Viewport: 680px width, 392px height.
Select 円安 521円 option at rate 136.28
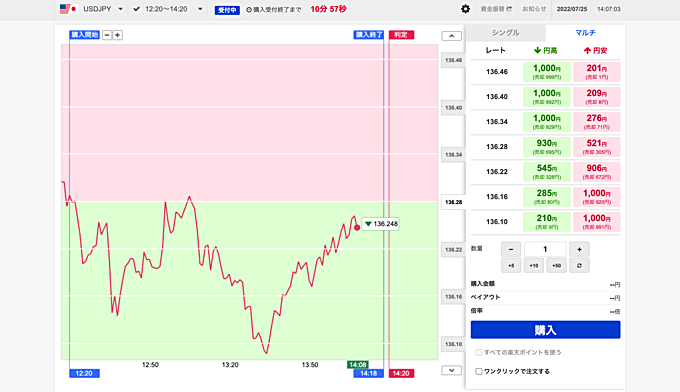597,147
